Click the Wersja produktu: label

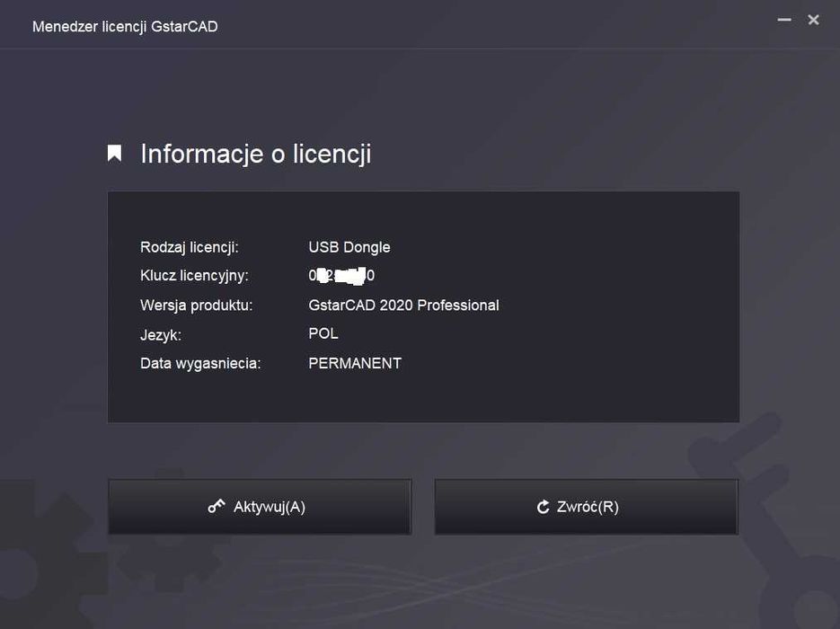tap(196, 306)
